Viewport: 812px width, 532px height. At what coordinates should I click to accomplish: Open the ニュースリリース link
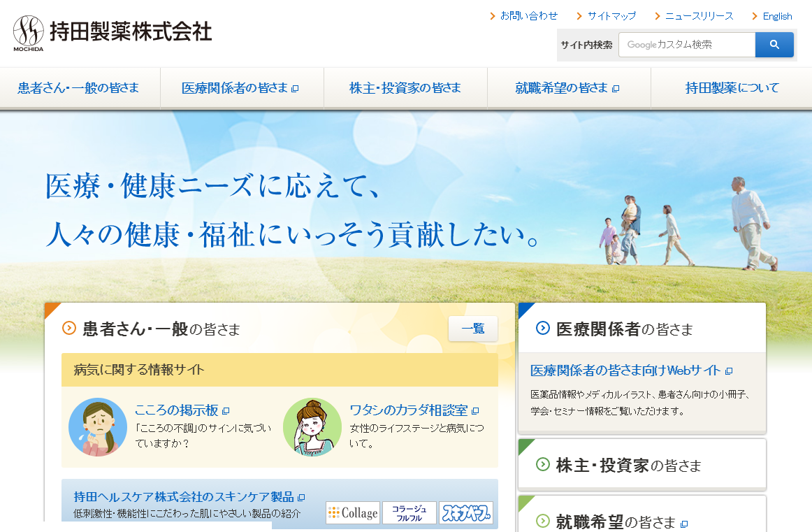click(x=699, y=16)
